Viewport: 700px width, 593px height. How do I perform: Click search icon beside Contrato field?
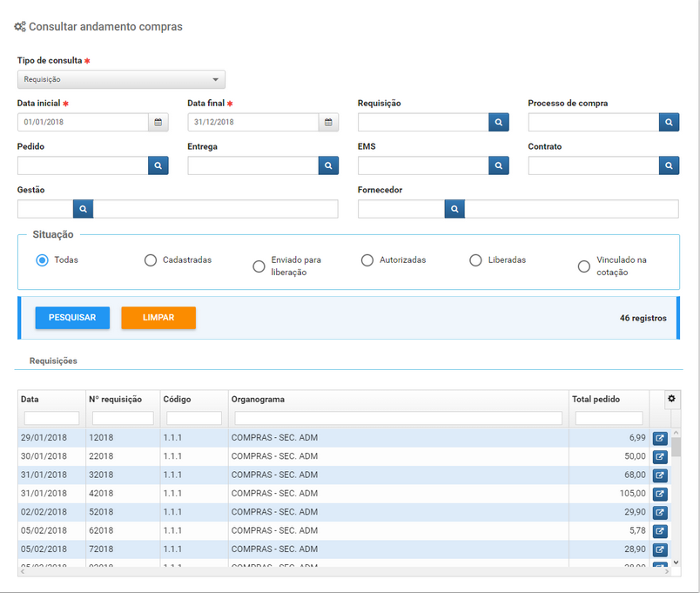(669, 165)
